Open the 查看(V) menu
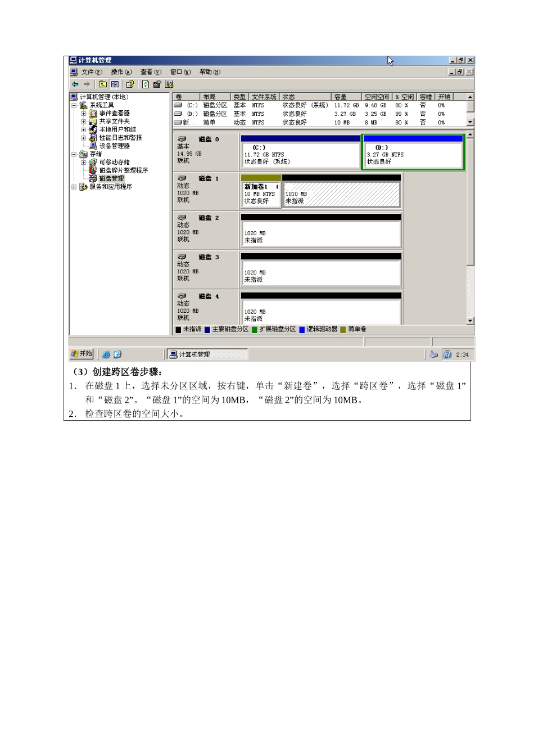This screenshot has width=534, height=756. click(x=151, y=72)
